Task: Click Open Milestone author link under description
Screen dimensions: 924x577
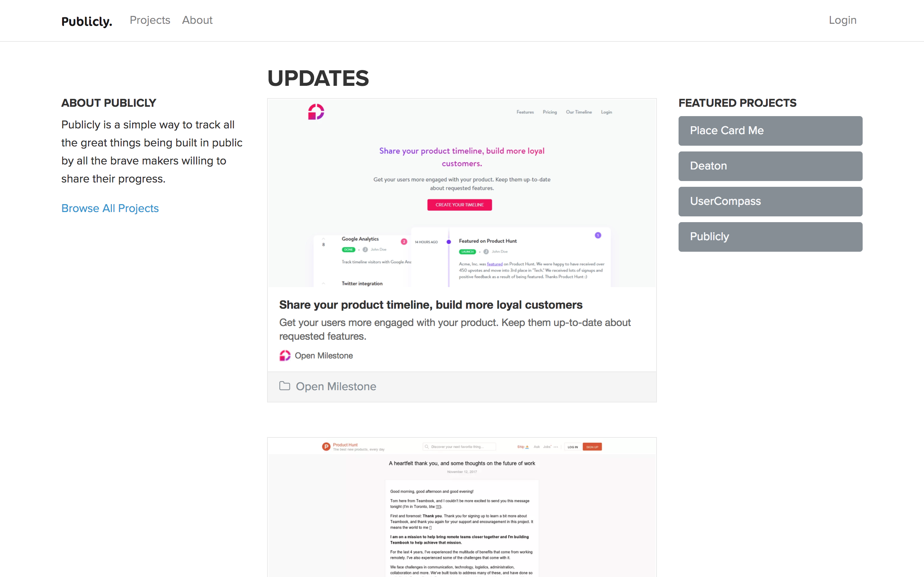Action: [324, 356]
